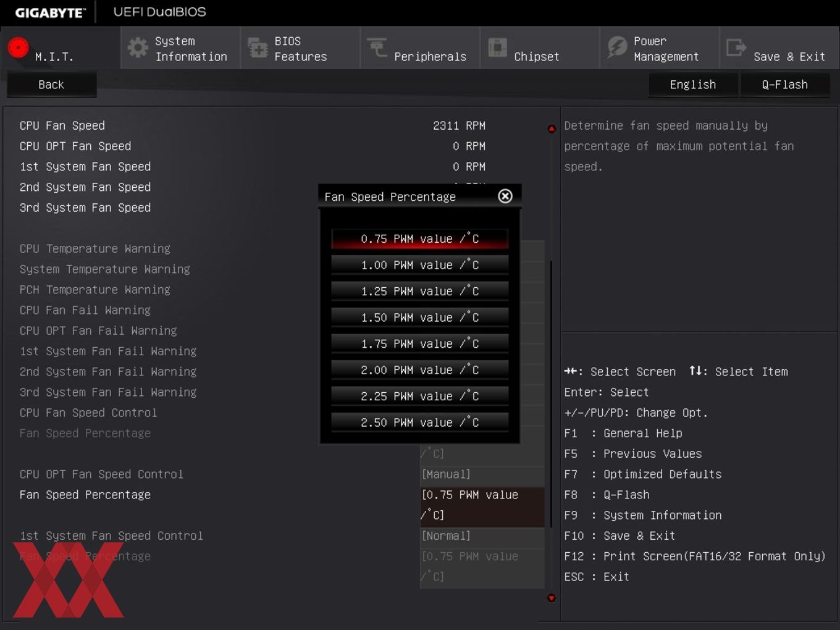Click the 2311 RPM reading
The image size is (840, 630).
459,125
